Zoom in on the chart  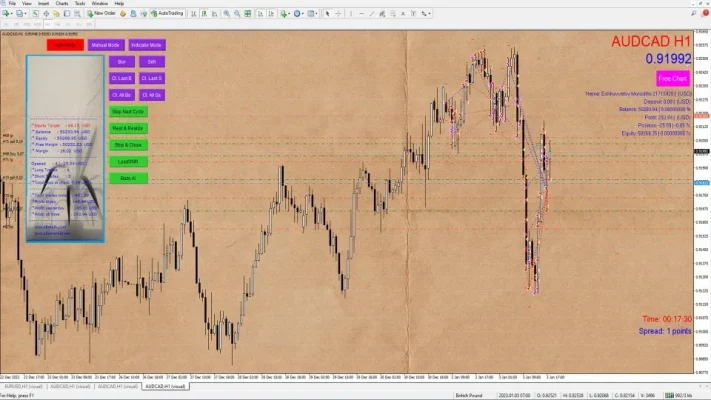(226, 14)
